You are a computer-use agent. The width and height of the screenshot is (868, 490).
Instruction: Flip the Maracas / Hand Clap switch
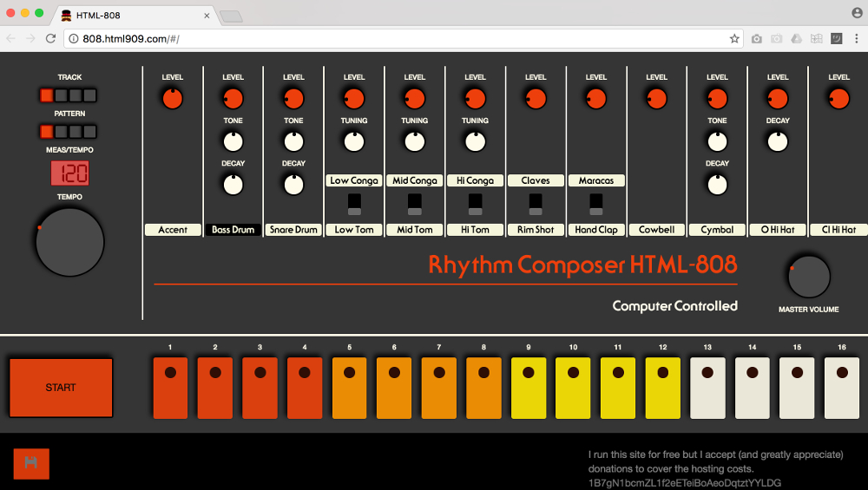click(596, 205)
